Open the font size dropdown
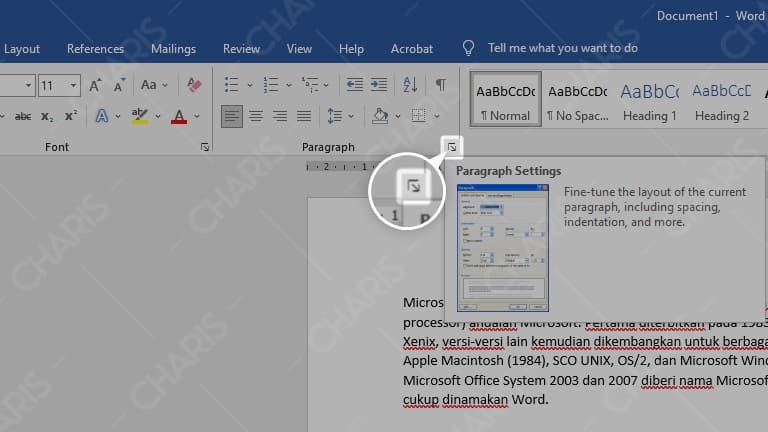768x432 pixels. pos(73,86)
